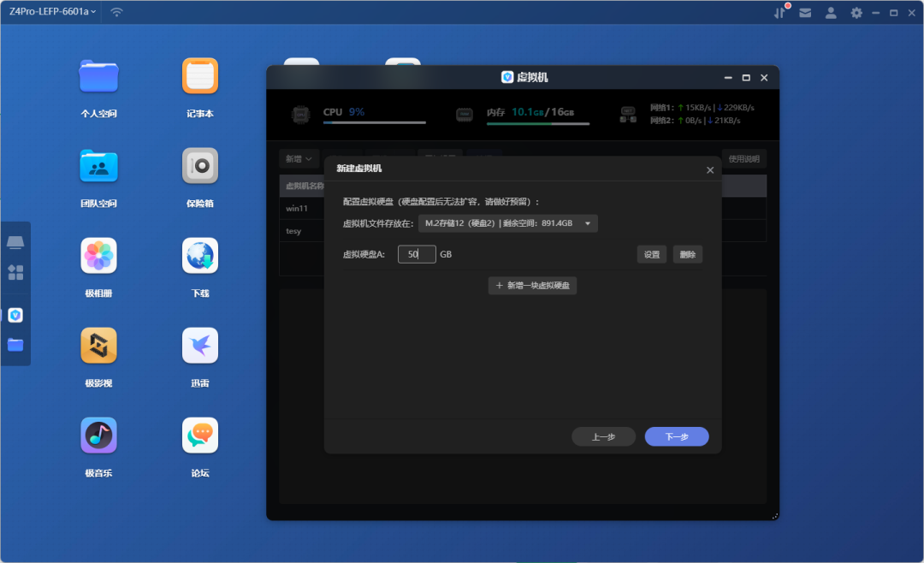This screenshot has width=924, height=563.
Task: Click the 下一步 button
Action: (x=677, y=437)
